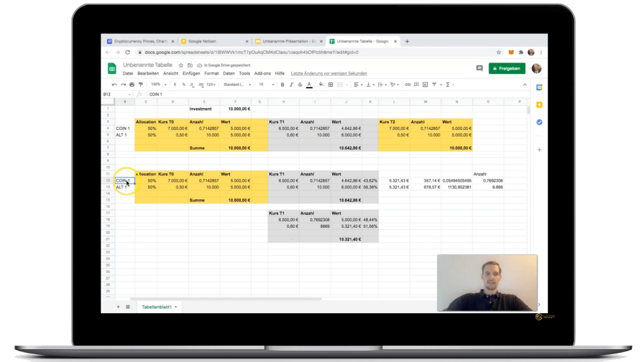Open Google Tasks in the side panel
Screen dimensions: 644x362
539,122
